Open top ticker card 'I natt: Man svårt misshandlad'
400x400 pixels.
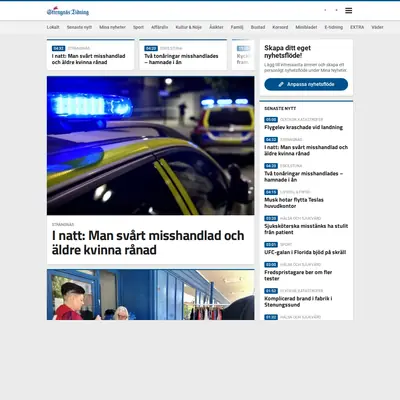pyautogui.click(x=91, y=55)
